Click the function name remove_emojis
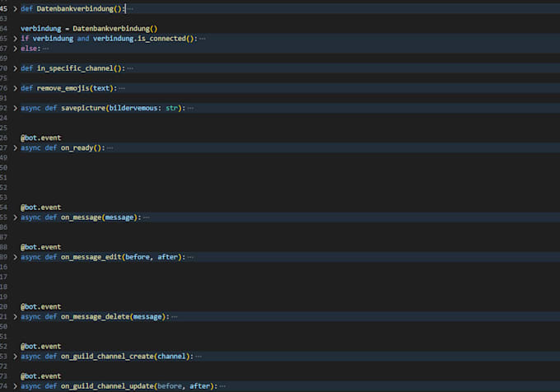 [x=63, y=88]
